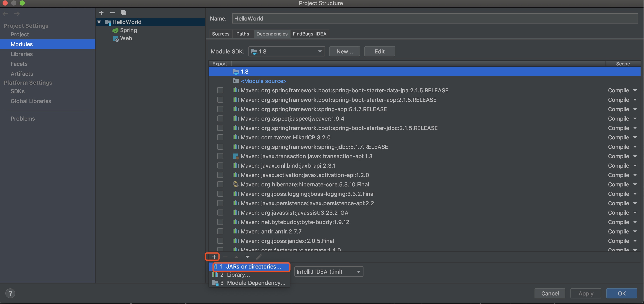644x304 pixels.
Task: Check export box for HikariCP dependency
Action: (220, 137)
